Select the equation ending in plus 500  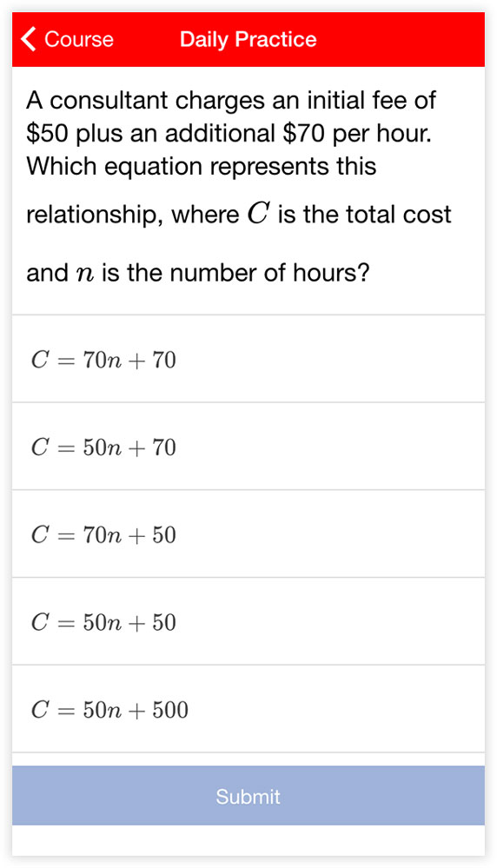tap(248, 709)
